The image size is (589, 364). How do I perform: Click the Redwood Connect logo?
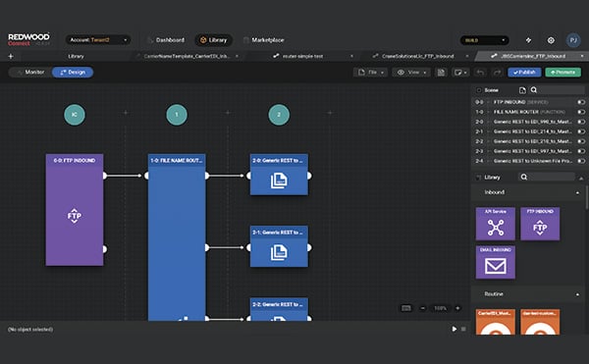coord(28,39)
